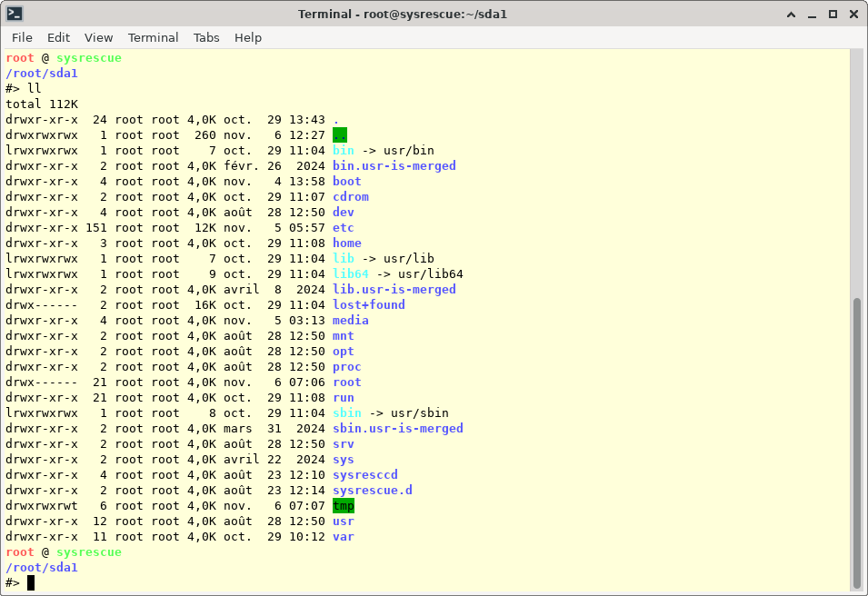Screen dimensions: 868x596
Task: Click the bin.usr-is-merged directory entry
Action: pyautogui.click(x=394, y=165)
